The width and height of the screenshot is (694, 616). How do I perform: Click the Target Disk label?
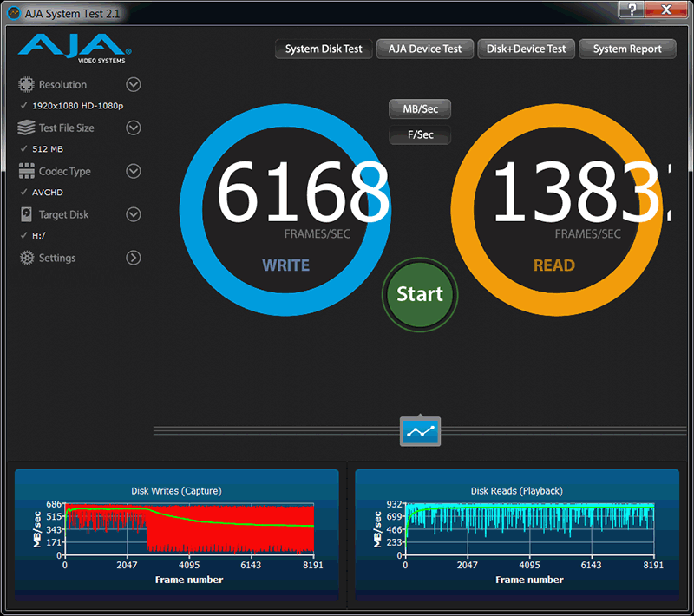pos(63,214)
